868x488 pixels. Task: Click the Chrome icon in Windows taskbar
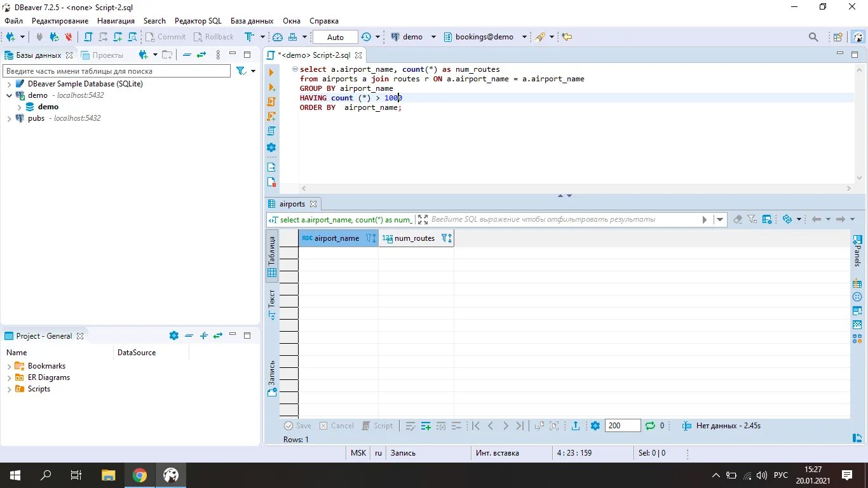(140, 475)
